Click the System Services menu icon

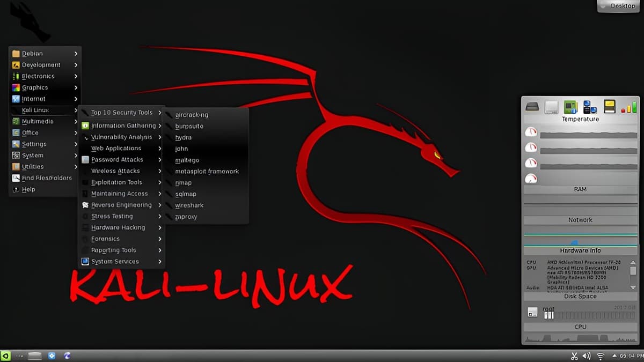[x=85, y=262]
